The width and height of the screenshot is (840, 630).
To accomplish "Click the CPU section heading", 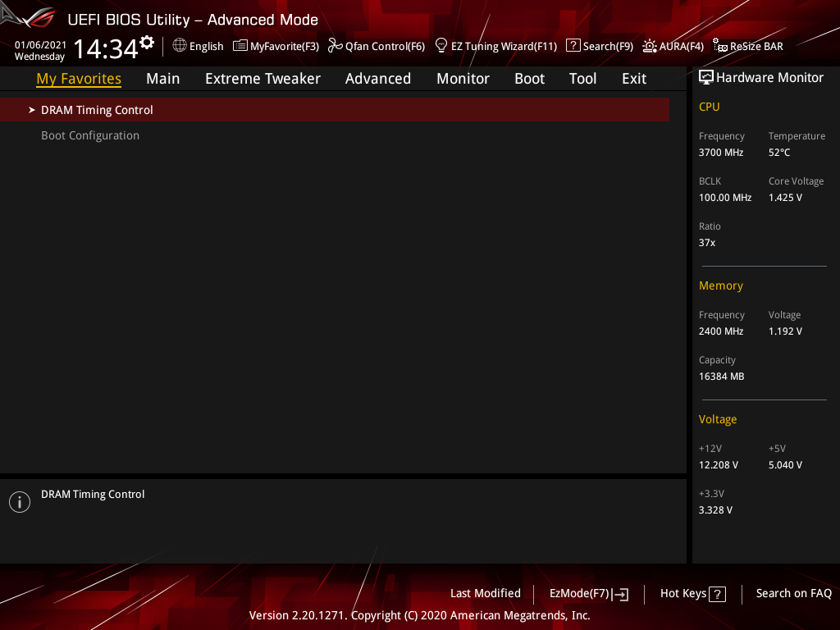I will (x=709, y=107).
